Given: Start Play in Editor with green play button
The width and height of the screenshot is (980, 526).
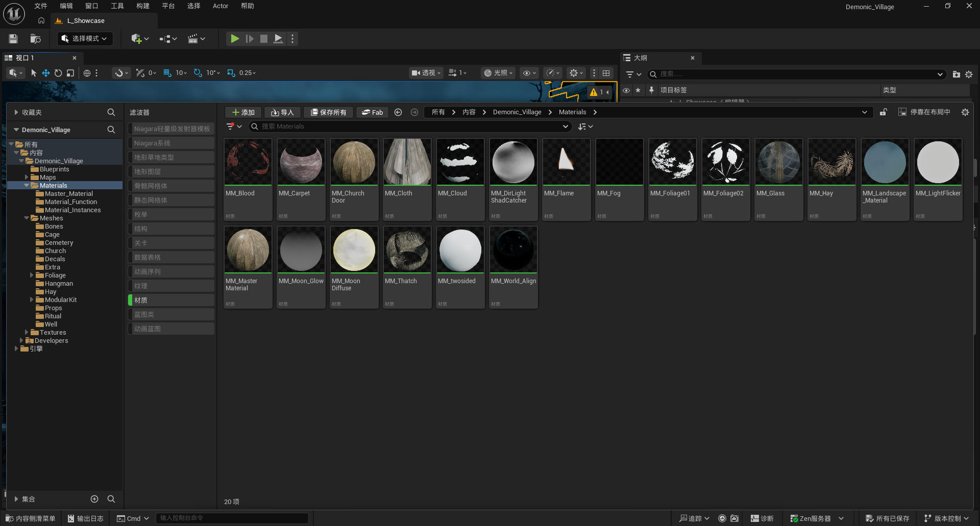Looking at the screenshot, I should coord(235,39).
